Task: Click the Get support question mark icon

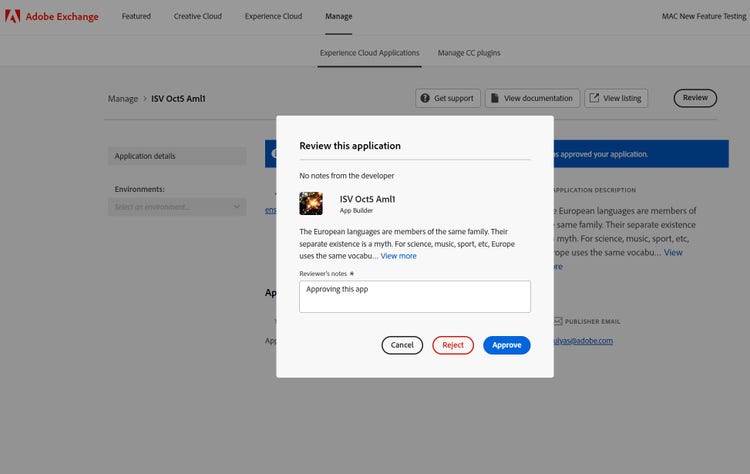Action: (426, 98)
